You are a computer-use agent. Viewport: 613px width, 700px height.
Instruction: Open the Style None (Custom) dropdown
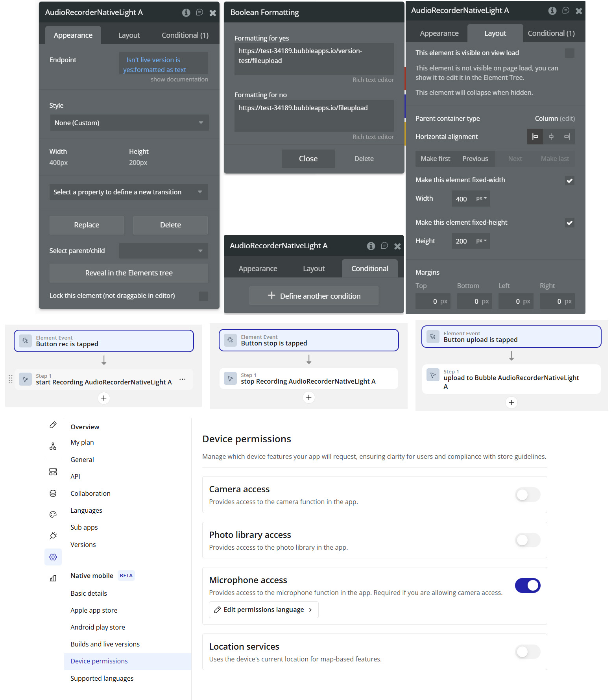pos(129,123)
